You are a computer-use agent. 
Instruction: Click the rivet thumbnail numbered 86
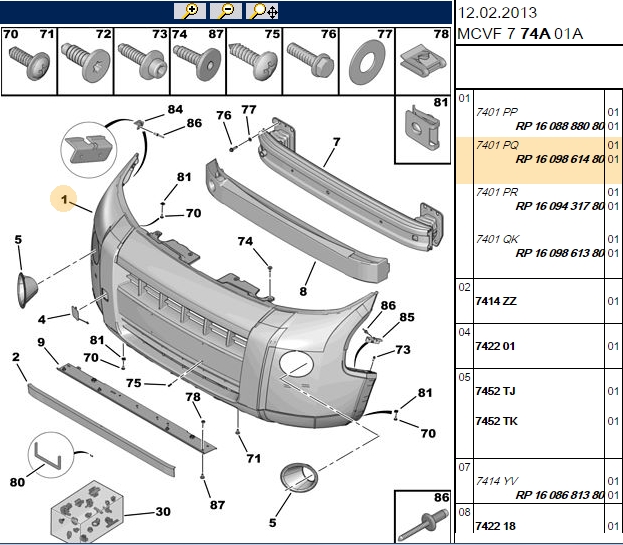tap(423, 517)
